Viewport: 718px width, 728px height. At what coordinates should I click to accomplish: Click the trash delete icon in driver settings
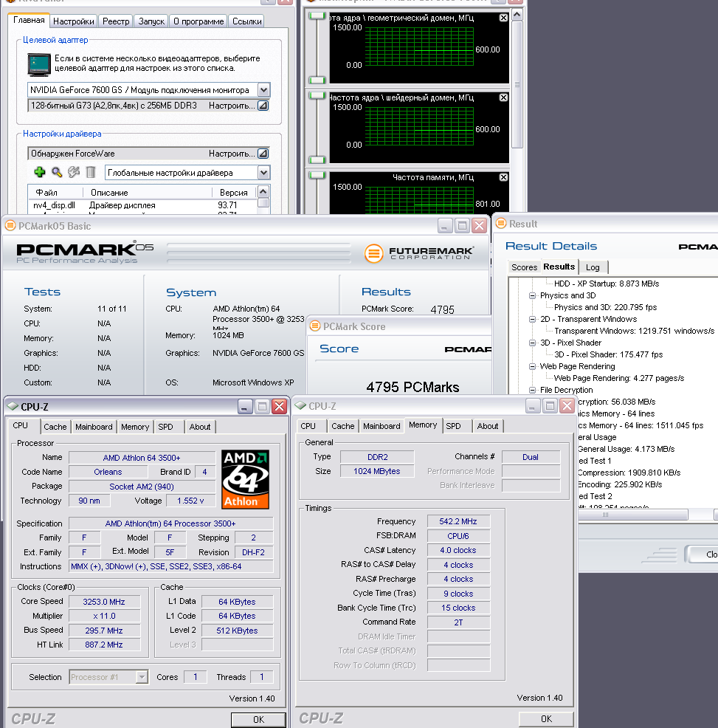point(91,172)
